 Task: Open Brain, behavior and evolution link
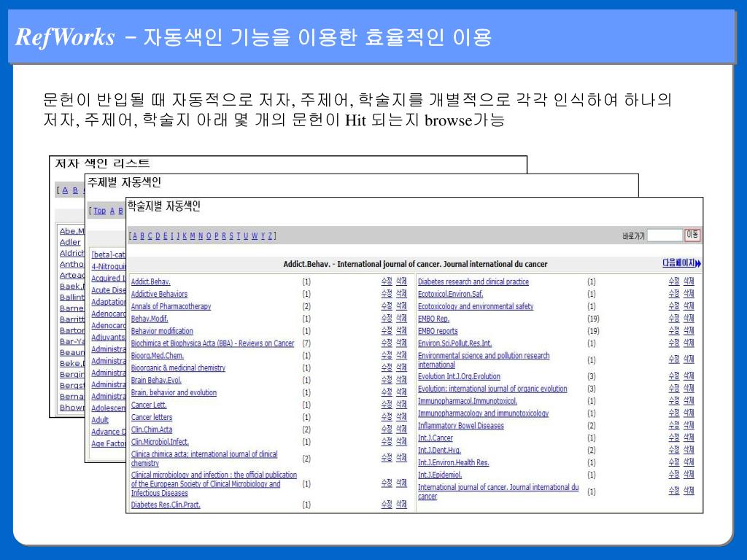tap(174, 393)
